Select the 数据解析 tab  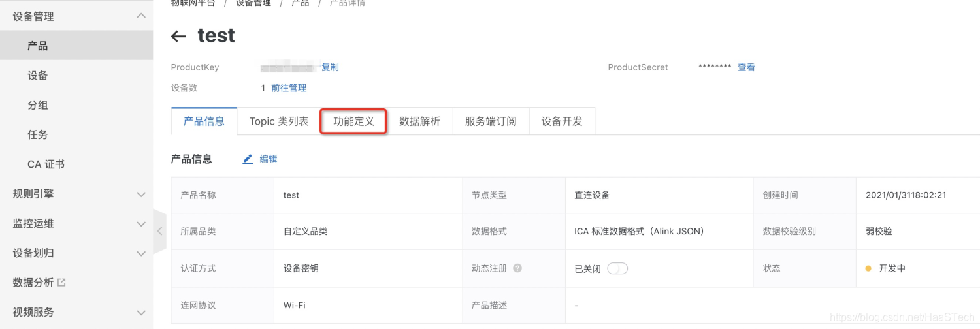coord(419,121)
